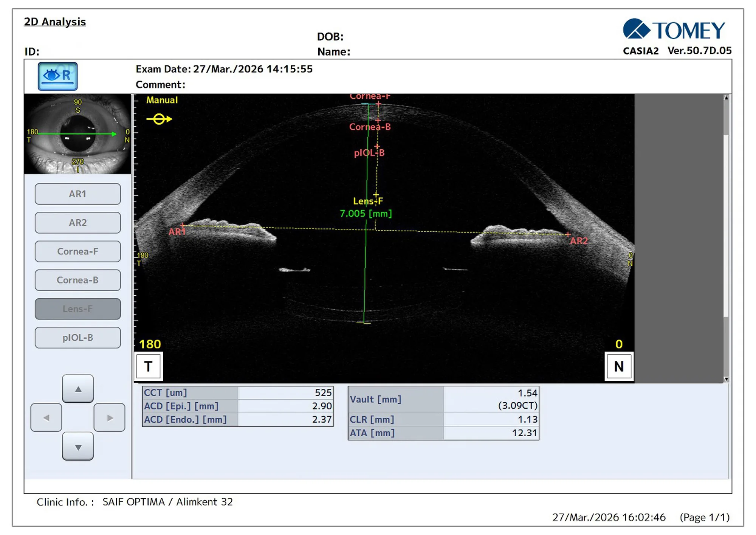
Task: Click the 2D Analysis heading
Action: (x=55, y=22)
